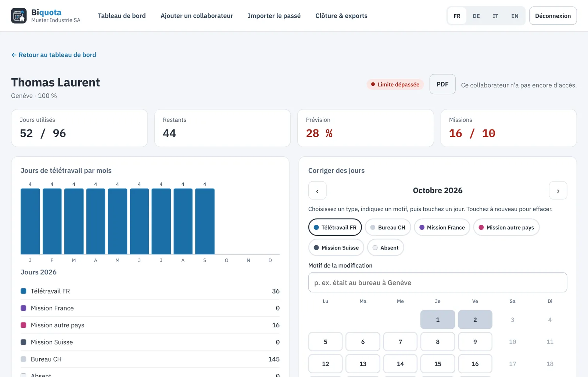Select the Télétravail FR day type
588x377 pixels.
pyautogui.click(x=335, y=227)
